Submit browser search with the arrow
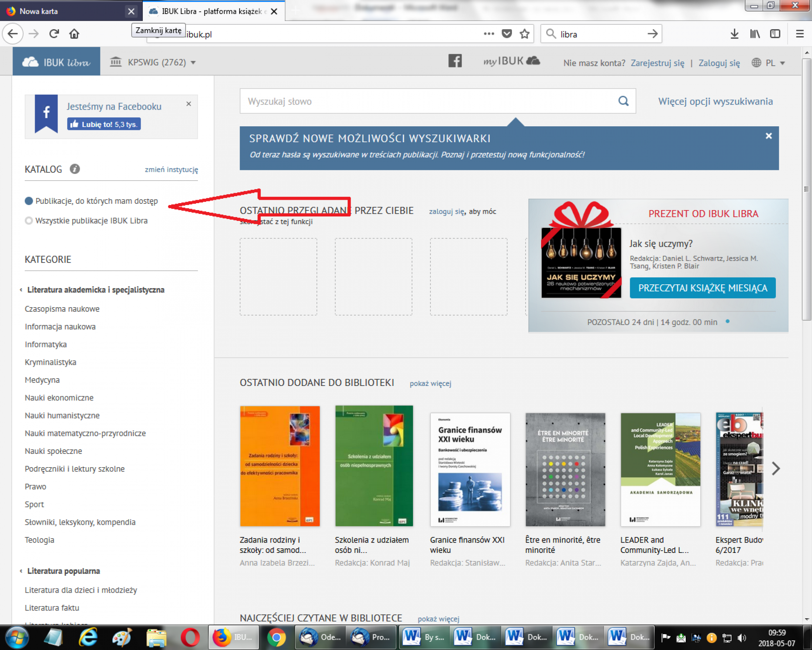 click(653, 34)
